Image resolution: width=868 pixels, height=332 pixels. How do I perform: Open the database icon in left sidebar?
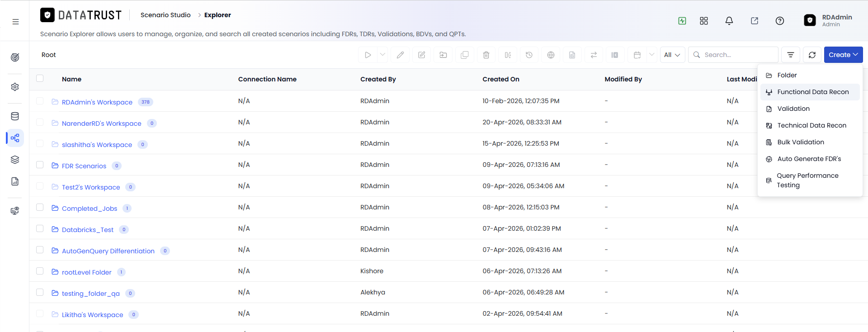coord(15,116)
